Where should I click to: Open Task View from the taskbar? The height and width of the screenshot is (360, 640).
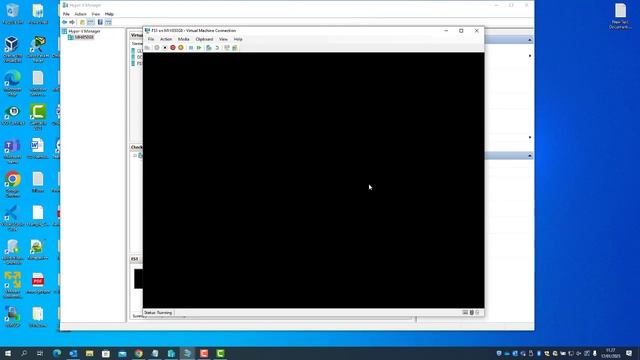click(x=40, y=353)
